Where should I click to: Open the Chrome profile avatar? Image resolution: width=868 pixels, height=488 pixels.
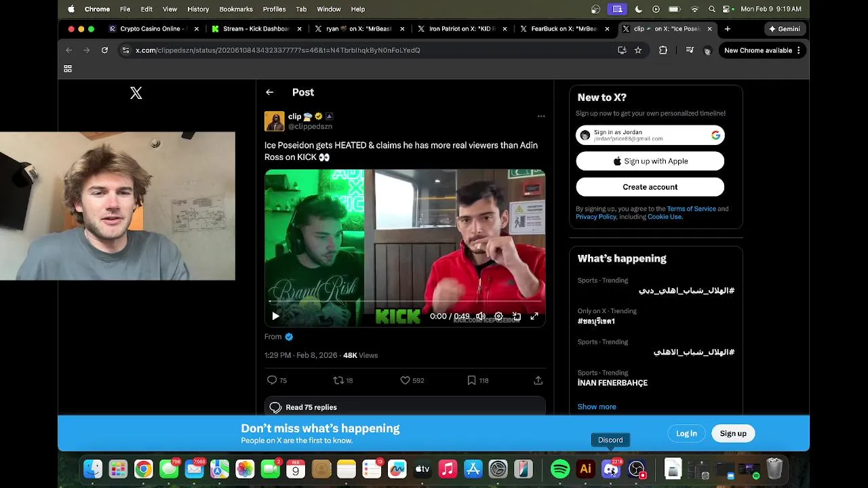707,51
